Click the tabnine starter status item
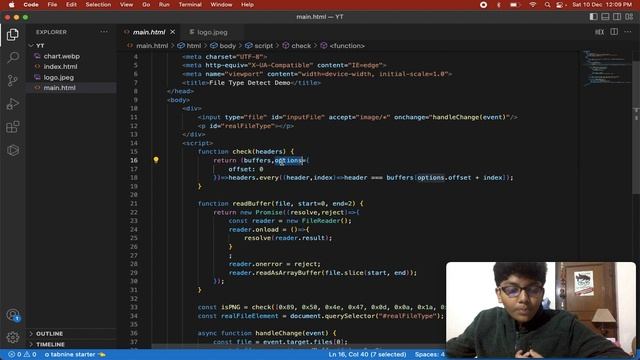 click(75, 354)
